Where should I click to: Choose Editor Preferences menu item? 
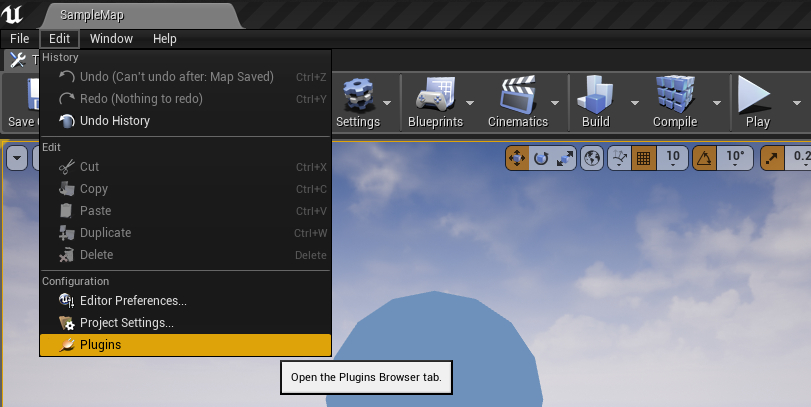[x=185, y=300]
